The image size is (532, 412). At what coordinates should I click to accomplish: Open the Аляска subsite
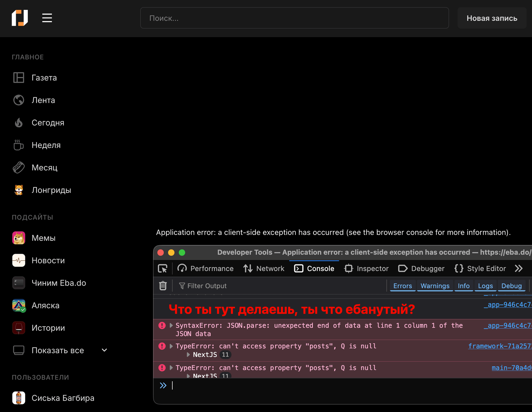45,305
